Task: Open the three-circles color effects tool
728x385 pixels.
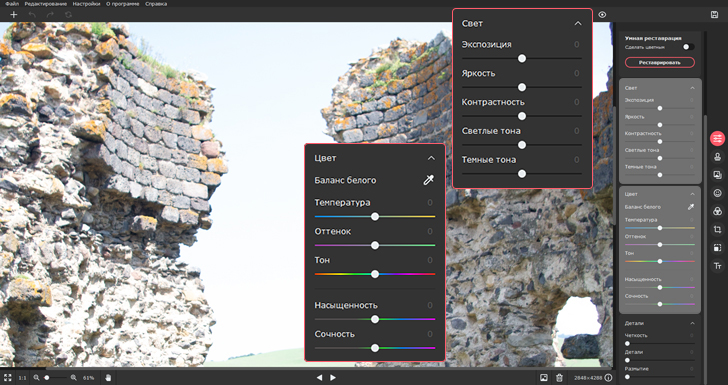Action: (x=718, y=211)
